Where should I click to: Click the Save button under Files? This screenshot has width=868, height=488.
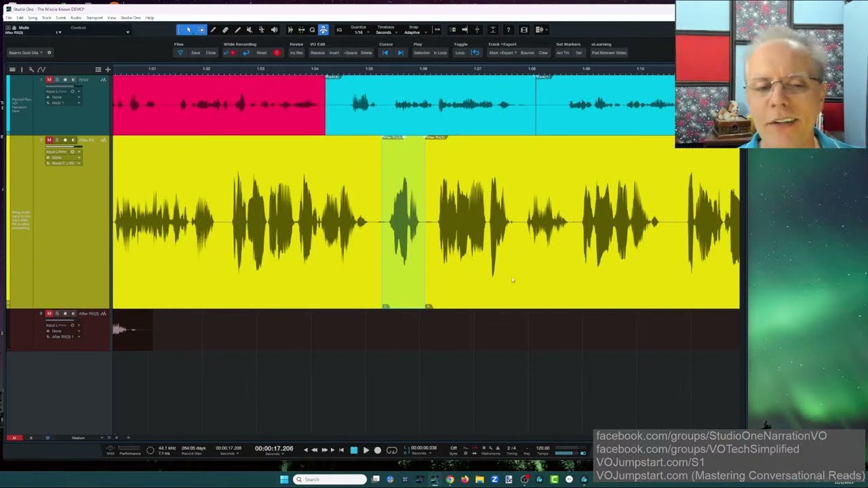(195, 53)
